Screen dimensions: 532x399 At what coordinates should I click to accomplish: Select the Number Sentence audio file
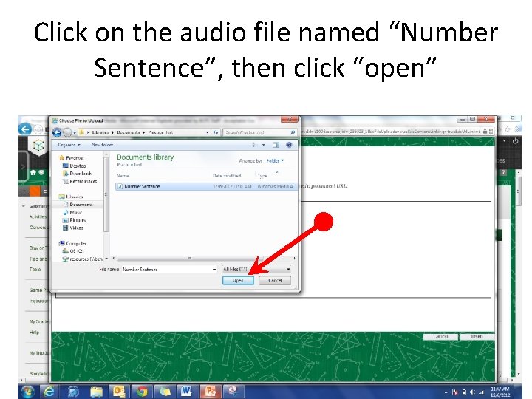(206, 186)
